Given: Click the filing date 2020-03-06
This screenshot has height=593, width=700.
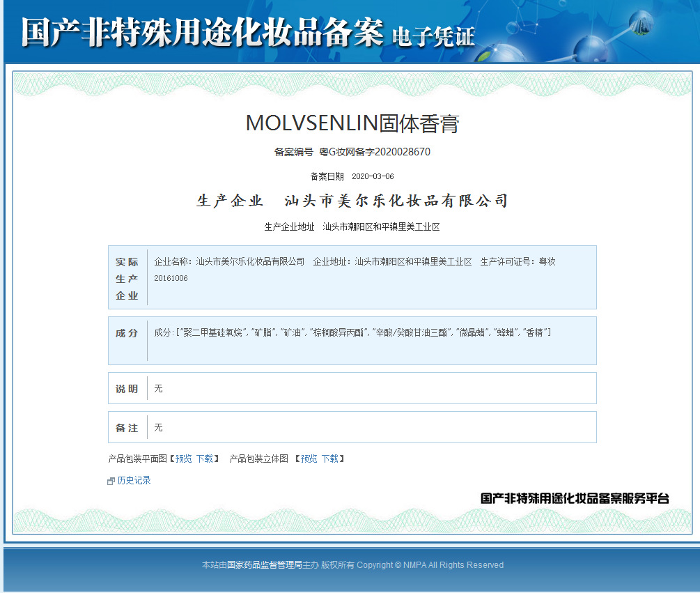Looking at the screenshot, I should tap(373, 176).
